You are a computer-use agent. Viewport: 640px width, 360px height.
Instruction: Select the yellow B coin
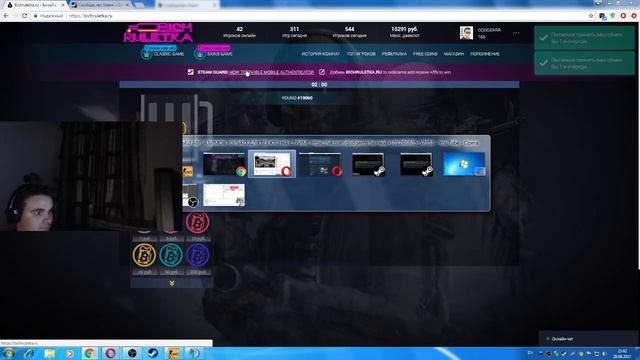144,255
